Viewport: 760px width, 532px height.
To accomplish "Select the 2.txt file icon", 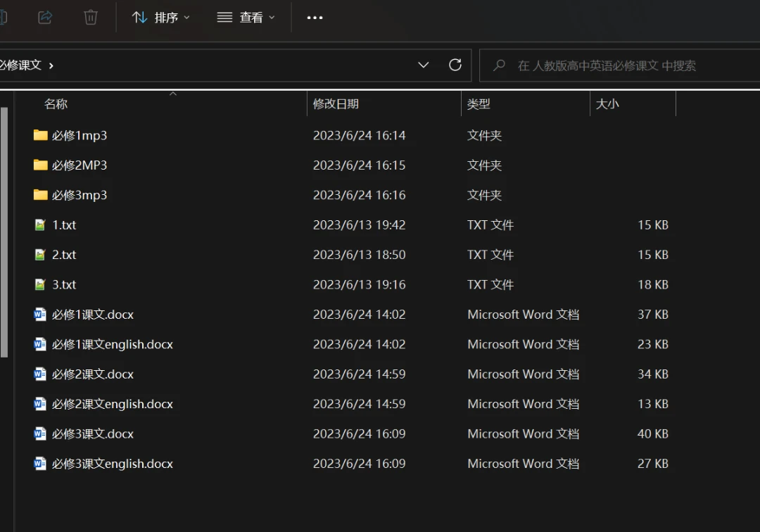I will (x=40, y=255).
